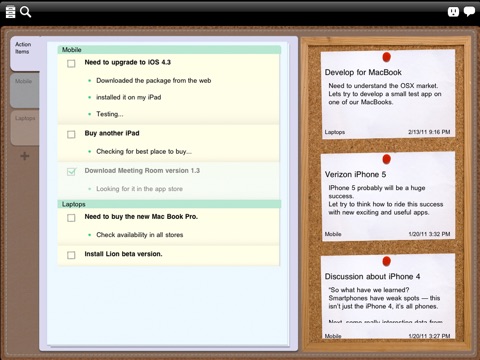Check off Need to upgrade to iOS 4.3
The height and width of the screenshot is (360, 480).
tap(71, 63)
